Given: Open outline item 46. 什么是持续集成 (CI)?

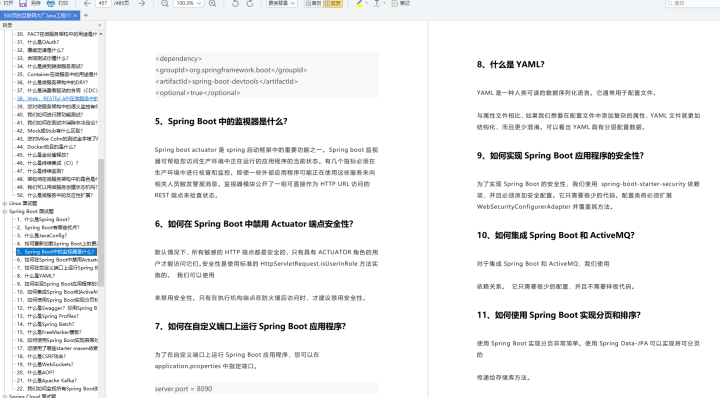Looking at the screenshot, I should pyautogui.click(x=47, y=163).
